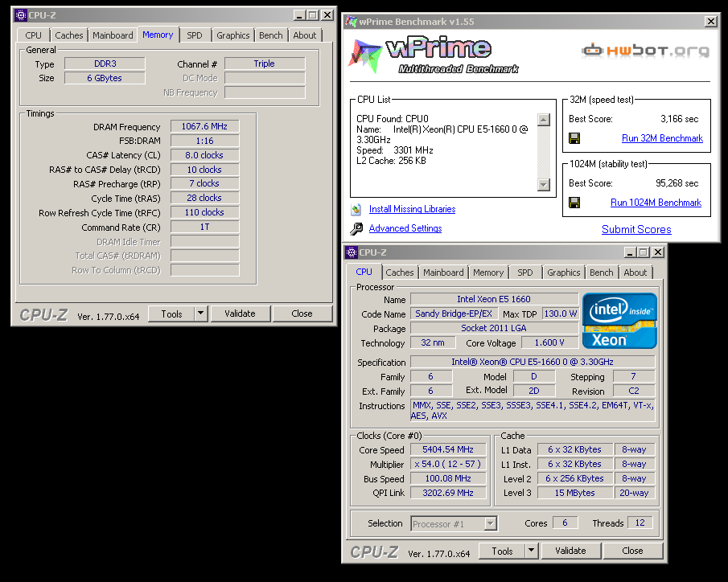Open Mainboard tab in CPU window
The width and height of the screenshot is (728, 582).
click(x=443, y=273)
